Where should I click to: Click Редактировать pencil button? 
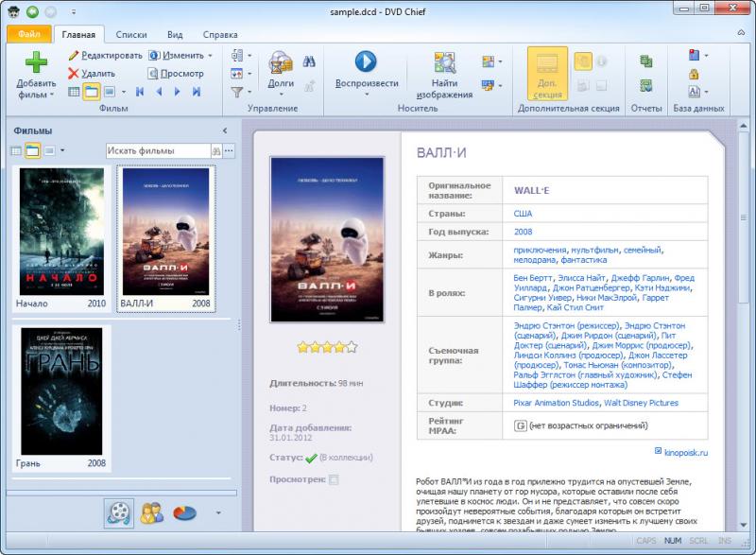click(x=105, y=56)
